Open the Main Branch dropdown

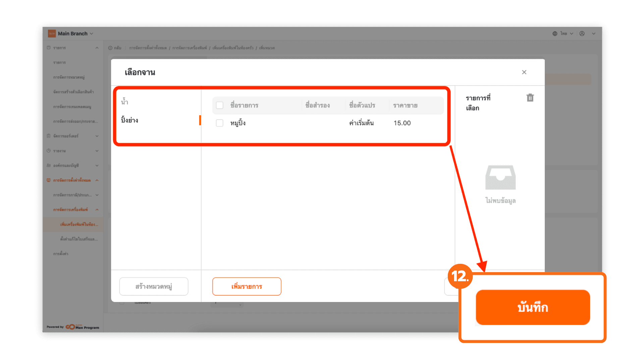pyautogui.click(x=92, y=34)
